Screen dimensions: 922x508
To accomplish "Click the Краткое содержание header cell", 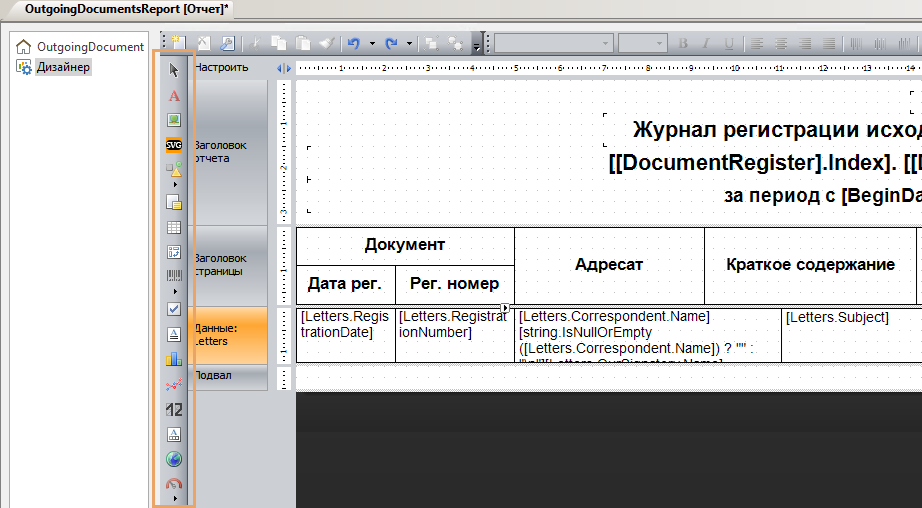I will pyautogui.click(x=810, y=265).
